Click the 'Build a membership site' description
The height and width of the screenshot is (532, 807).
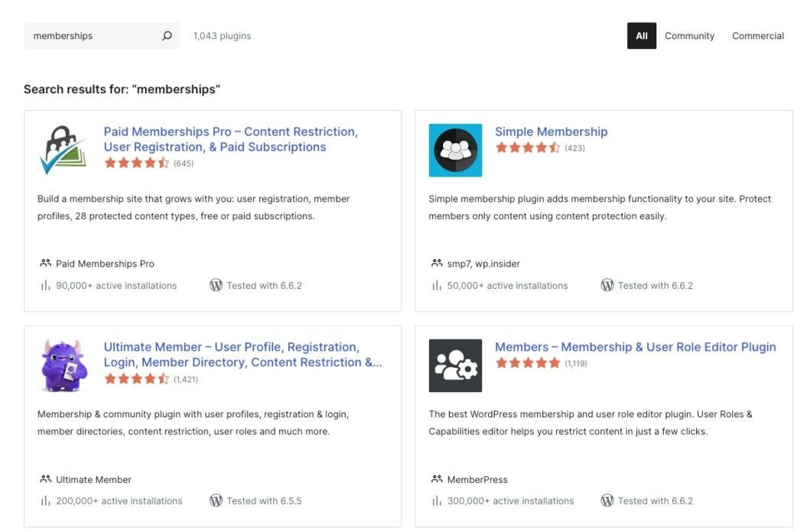tap(194, 207)
